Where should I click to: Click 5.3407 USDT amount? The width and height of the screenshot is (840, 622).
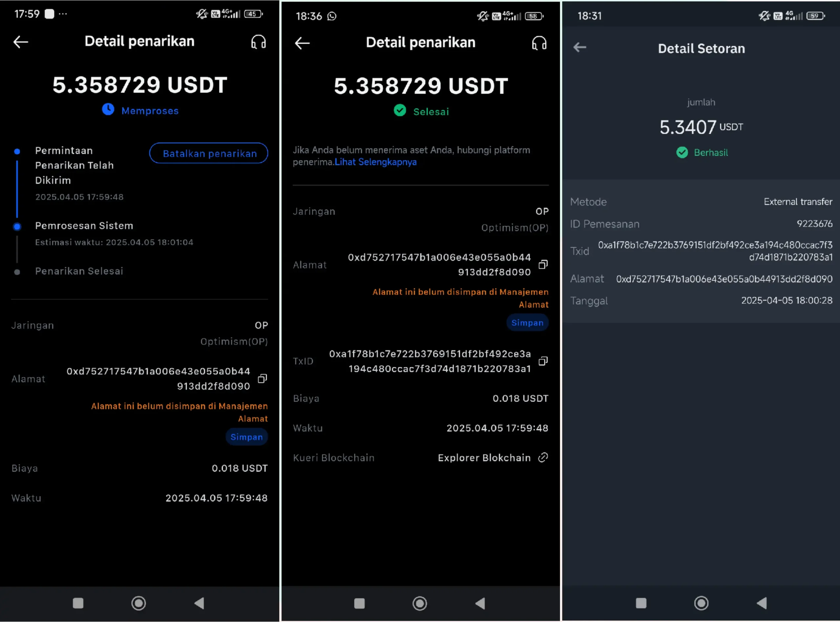tap(701, 127)
